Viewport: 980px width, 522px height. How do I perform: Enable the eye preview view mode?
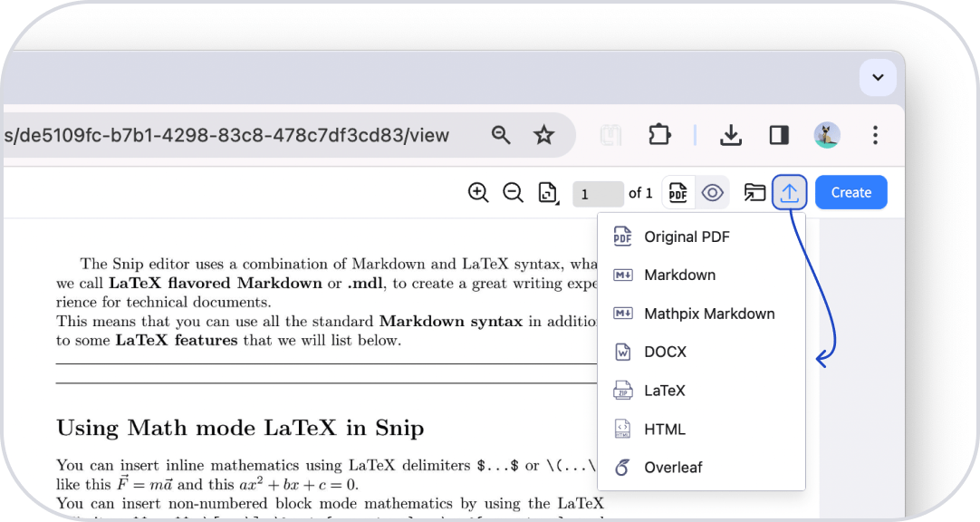click(x=713, y=192)
